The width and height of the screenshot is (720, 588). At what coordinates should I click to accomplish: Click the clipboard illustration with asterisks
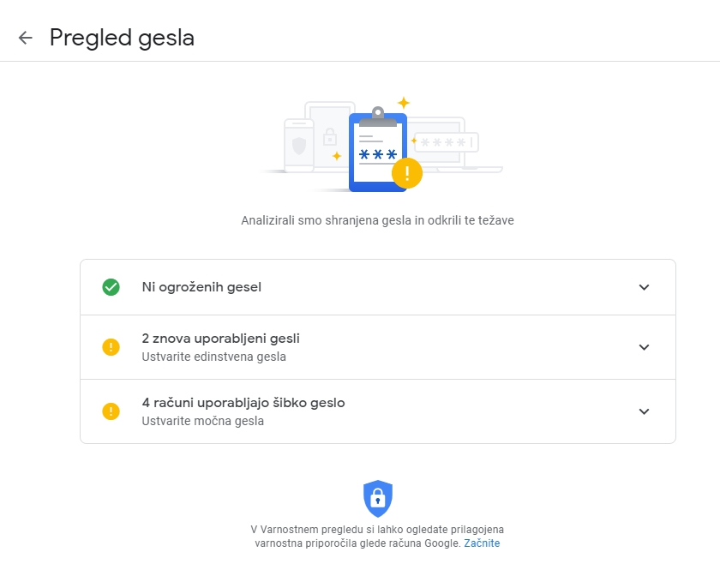coord(376,153)
